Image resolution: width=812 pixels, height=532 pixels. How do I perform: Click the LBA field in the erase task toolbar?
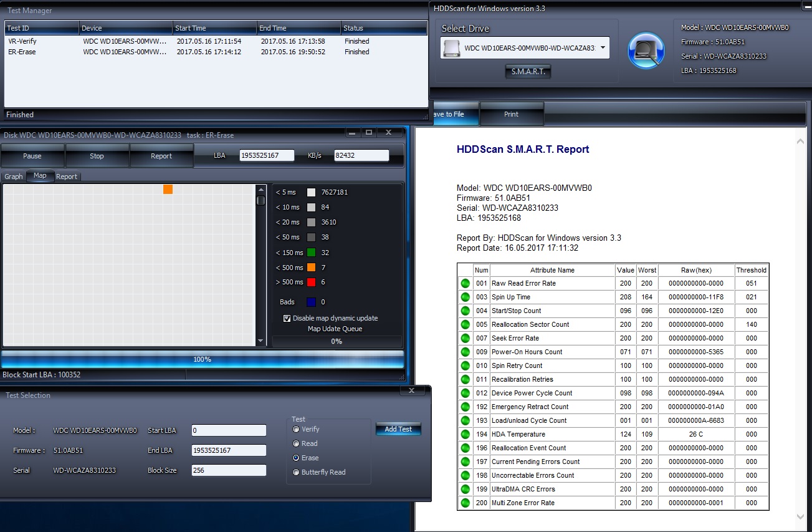267,155
